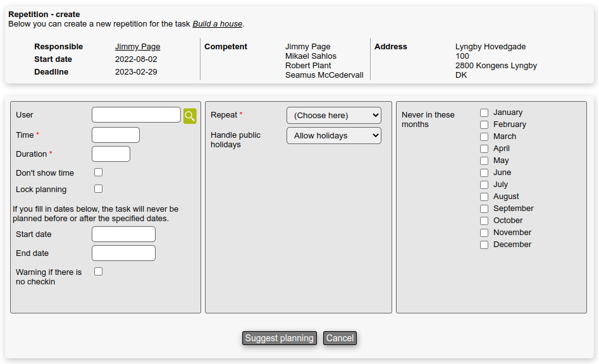Focus the End date input field

coord(123,253)
